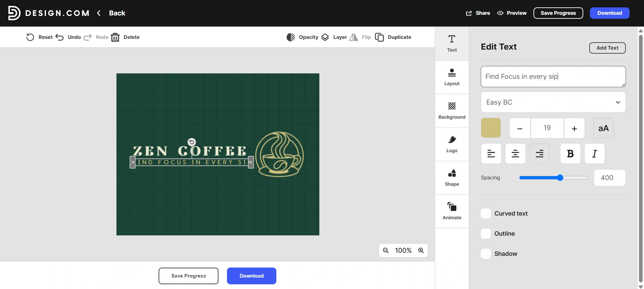This screenshot has width=644, height=289.
Task: Click the blue Download button in header
Action: click(x=610, y=13)
